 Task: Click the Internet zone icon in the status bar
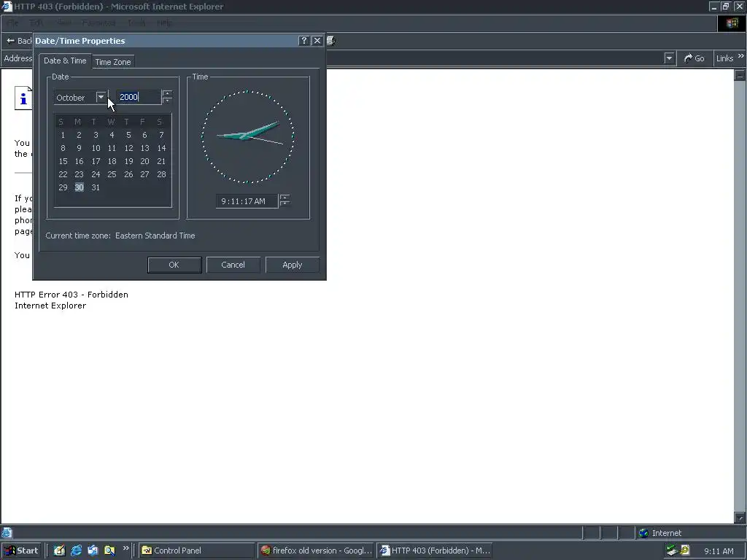coord(643,533)
